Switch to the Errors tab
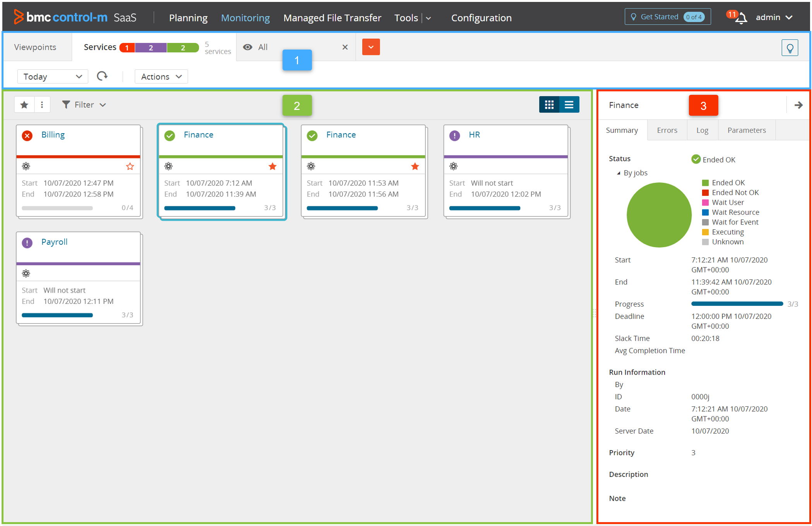Image resolution: width=812 pixels, height=526 pixels. click(667, 130)
